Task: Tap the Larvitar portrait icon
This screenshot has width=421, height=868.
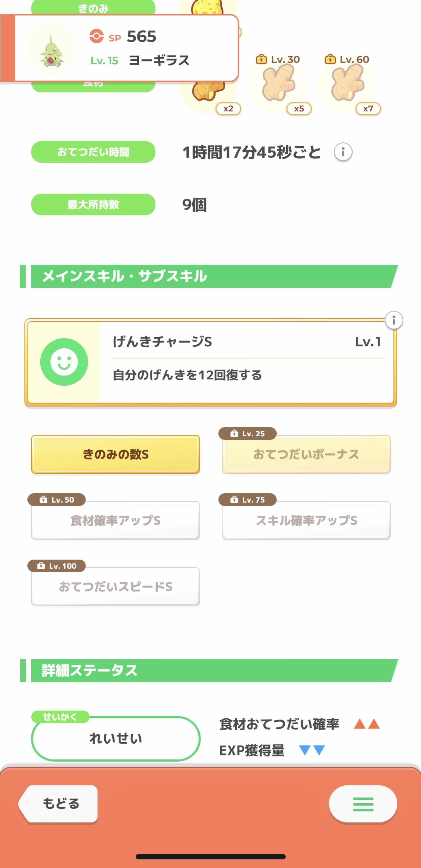Action: point(52,49)
